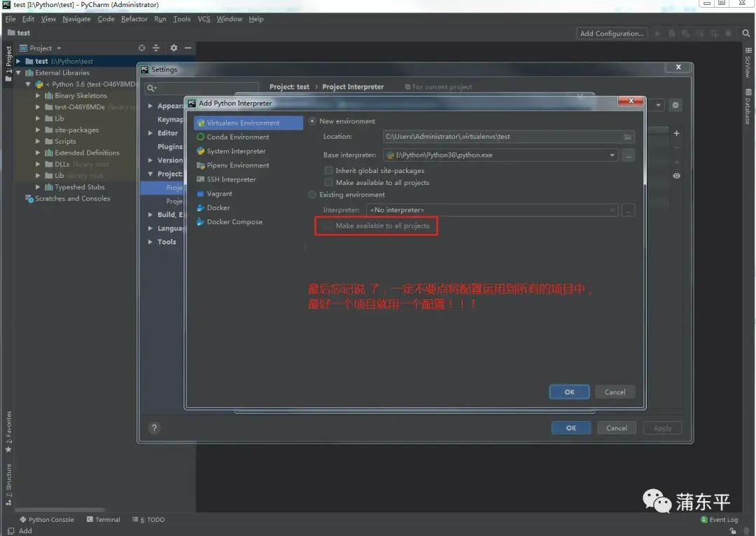
Task: Open browse button next to Base interpreter
Action: click(628, 156)
